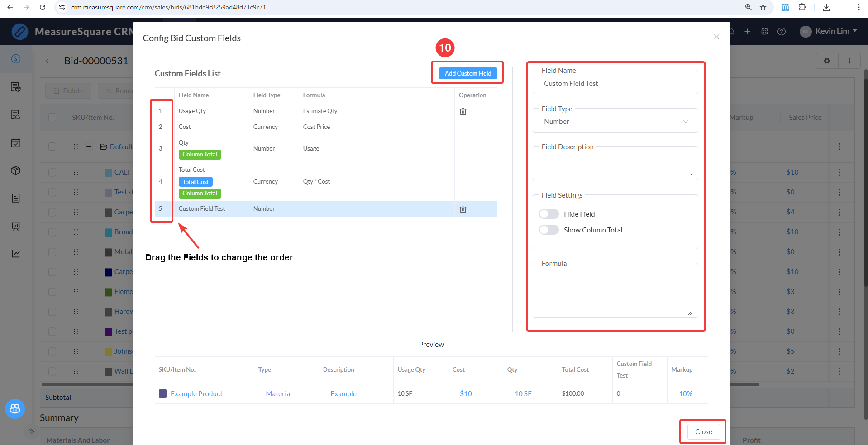Open browser downloads icon
The height and width of the screenshot is (445, 868).
826,7
